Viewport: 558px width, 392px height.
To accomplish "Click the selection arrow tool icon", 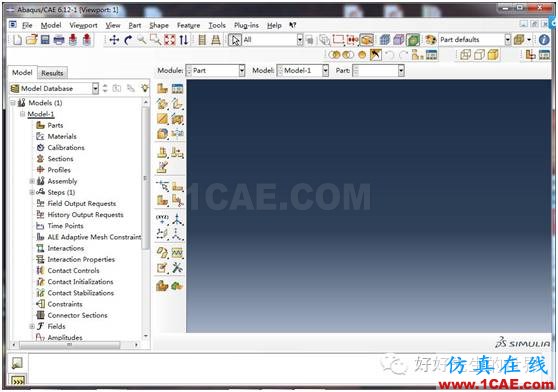I will pyautogui.click(x=235, y=40).
